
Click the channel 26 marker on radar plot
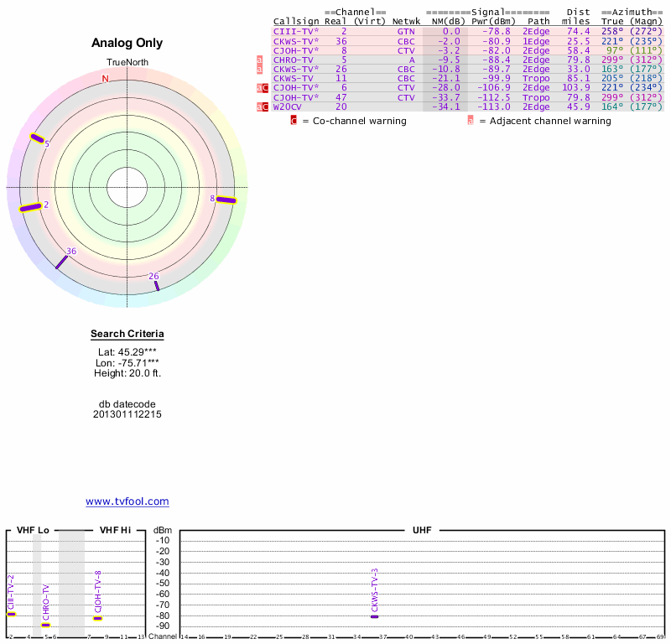(x=157, y=286)
